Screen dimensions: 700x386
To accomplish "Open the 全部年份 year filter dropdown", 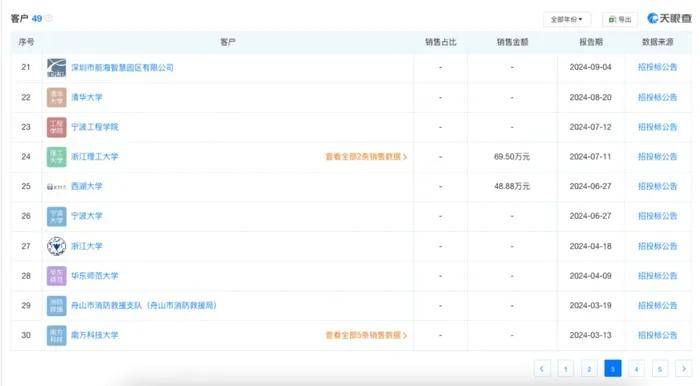I will pyautogui.click(x=567, y=19).
